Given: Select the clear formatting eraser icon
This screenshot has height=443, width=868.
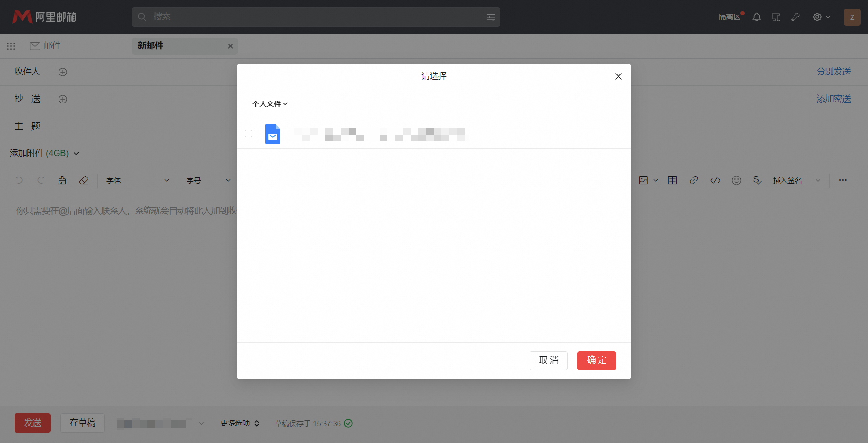Looking at the screenshot, I should pyautogui.click(x=84, y=180).
